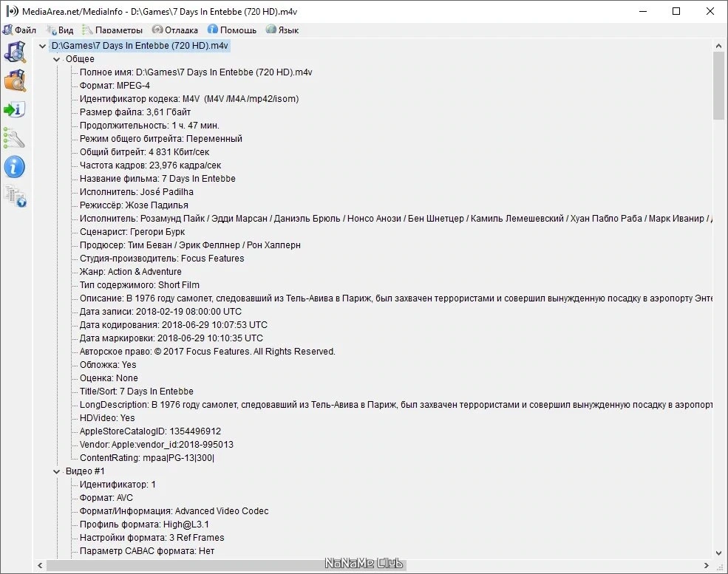This screenshot has width=728, height=574.
Task: Select the Дата маркировки row
Action: (x=171, y=338)
